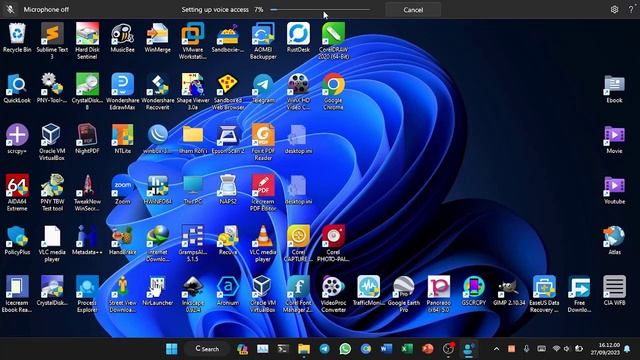
Task: Open voice access settings gear
Action: 614,9
